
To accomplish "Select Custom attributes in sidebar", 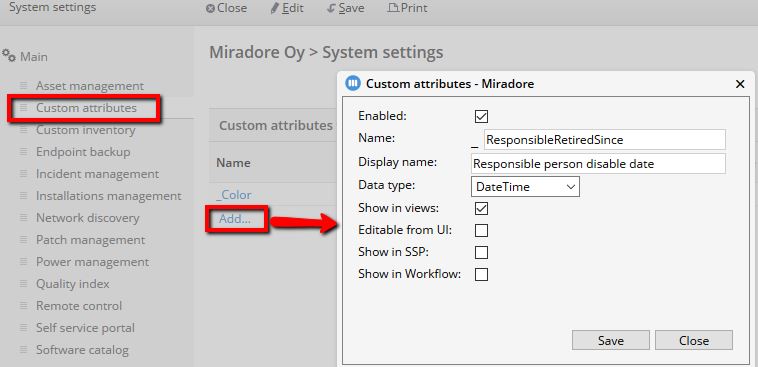I will click(86, 108).
